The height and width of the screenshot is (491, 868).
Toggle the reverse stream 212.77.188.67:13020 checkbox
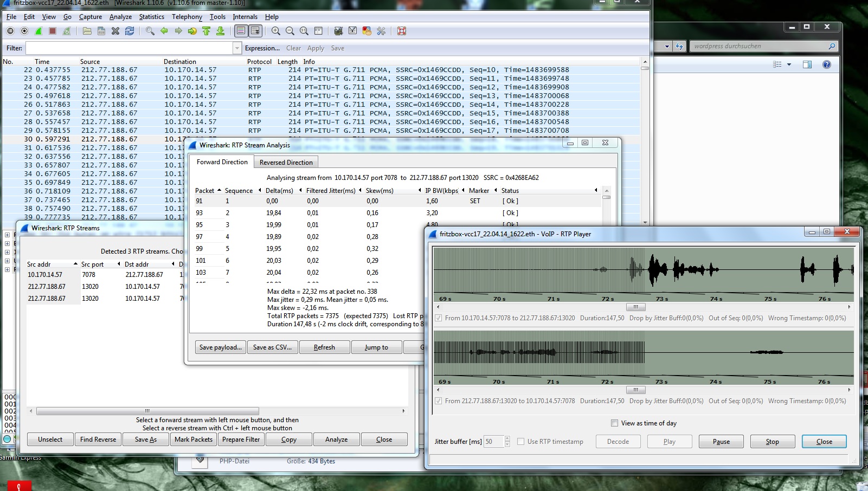[x=438, y=401]
